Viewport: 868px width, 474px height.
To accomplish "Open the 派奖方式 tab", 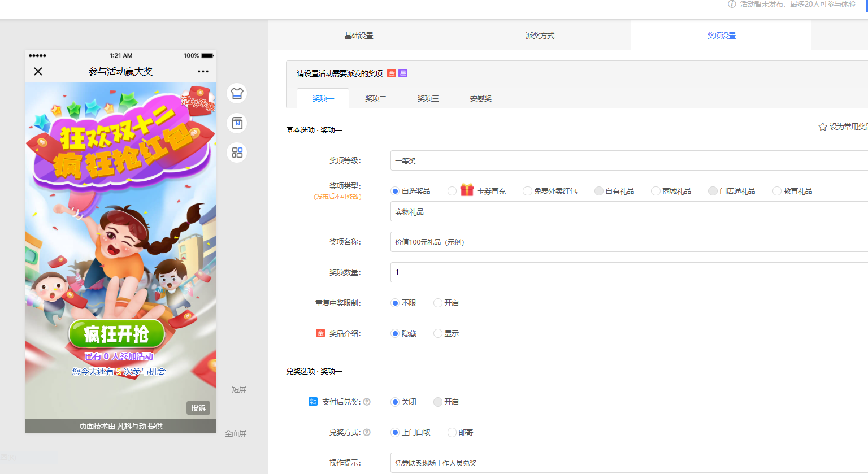I will click(540, 36).
